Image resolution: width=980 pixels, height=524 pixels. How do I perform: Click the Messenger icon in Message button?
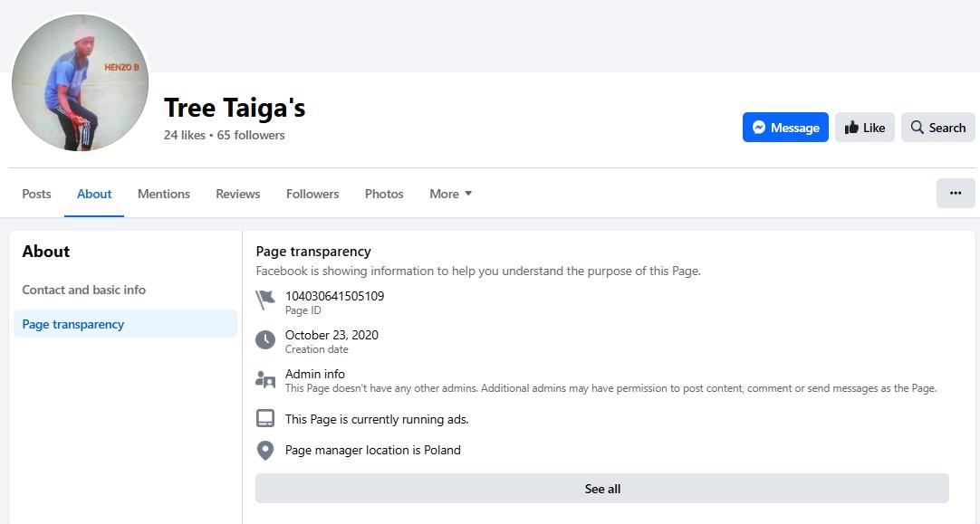(759, 128)
